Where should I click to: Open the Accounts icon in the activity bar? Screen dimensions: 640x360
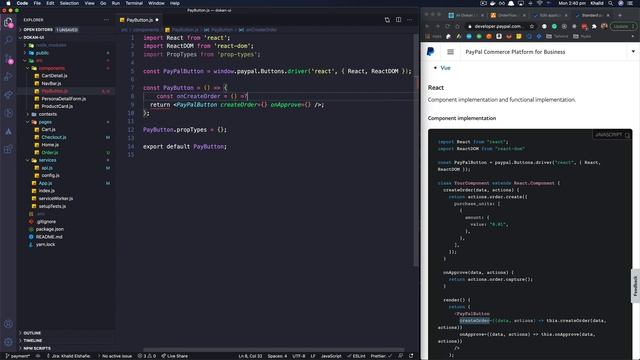click(8, 324)
